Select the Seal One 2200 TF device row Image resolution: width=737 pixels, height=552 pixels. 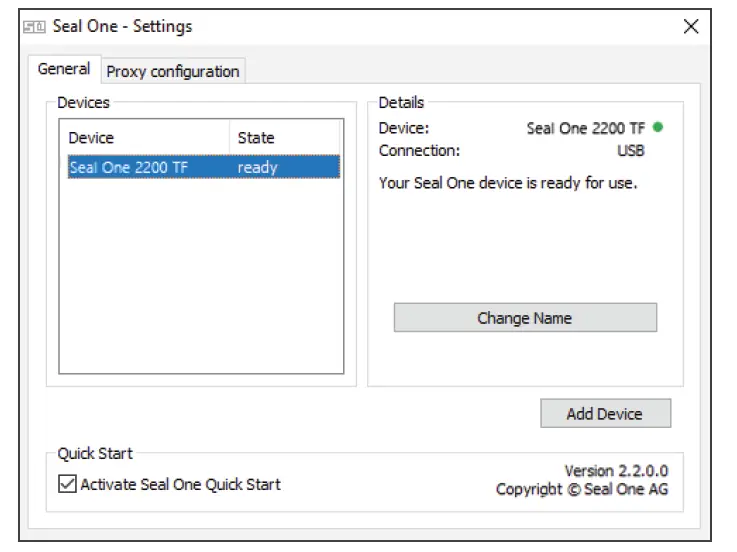pos(204,167)
